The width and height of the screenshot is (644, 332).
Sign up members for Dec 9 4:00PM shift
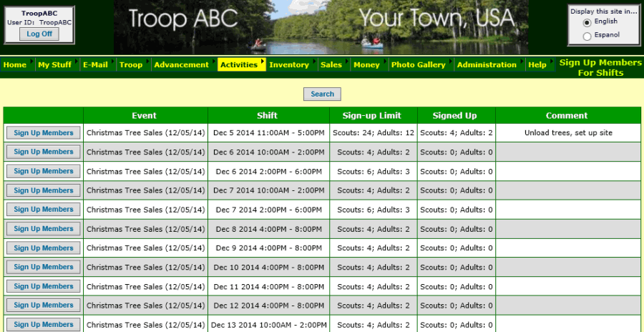44,248
